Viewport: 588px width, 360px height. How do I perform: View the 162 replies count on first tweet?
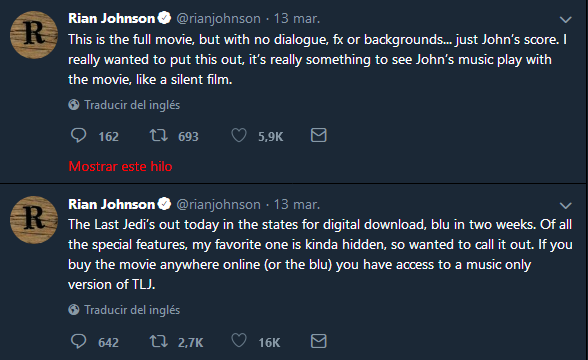pyautogui.click(x=108, y=136)
